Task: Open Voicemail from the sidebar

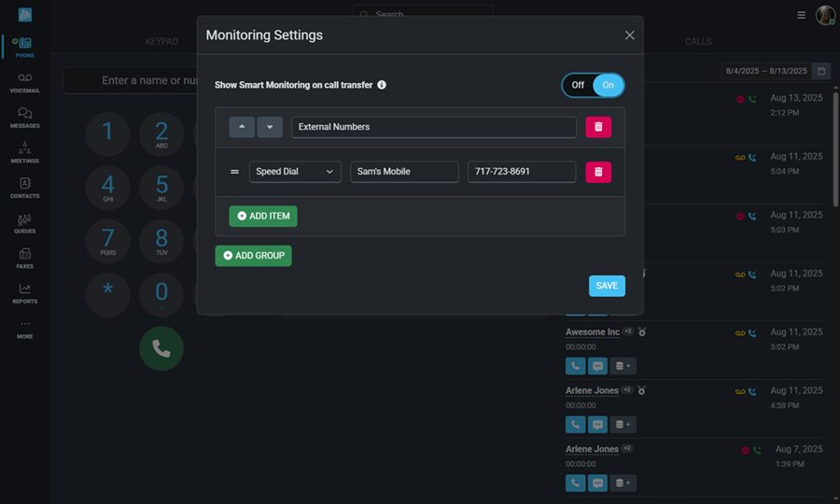Action: (24, 82)
